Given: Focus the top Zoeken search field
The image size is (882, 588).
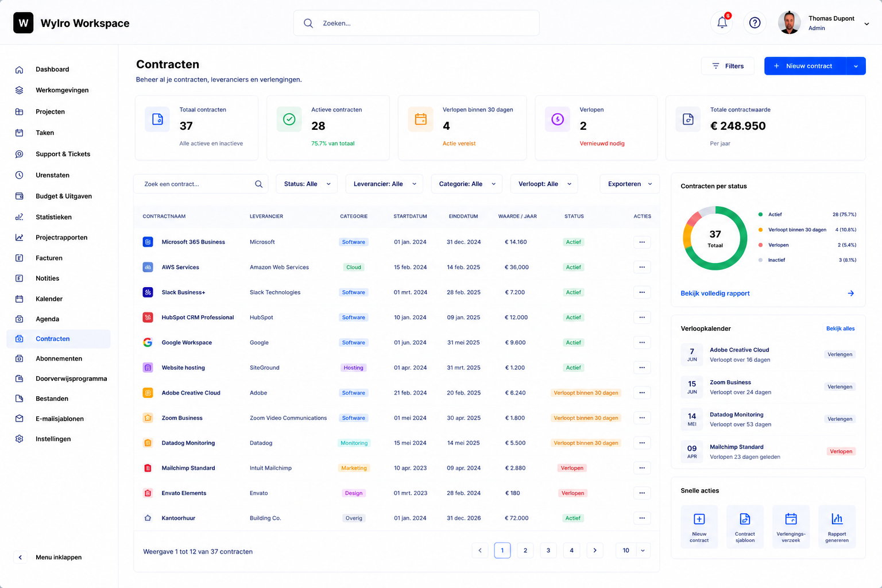Looking at the screenshot, I should tap(416, 23).
